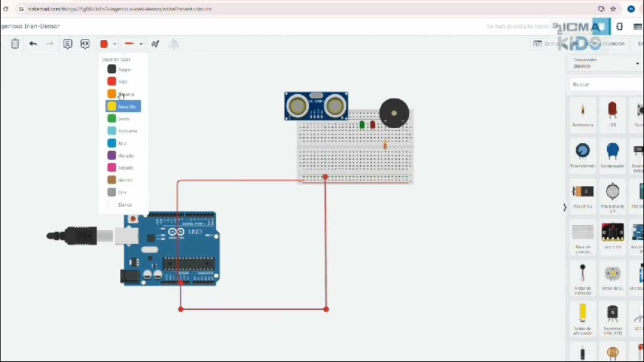Click the undo arrow
This screenshot has height=362, width=644.
[x=33, y=44]
